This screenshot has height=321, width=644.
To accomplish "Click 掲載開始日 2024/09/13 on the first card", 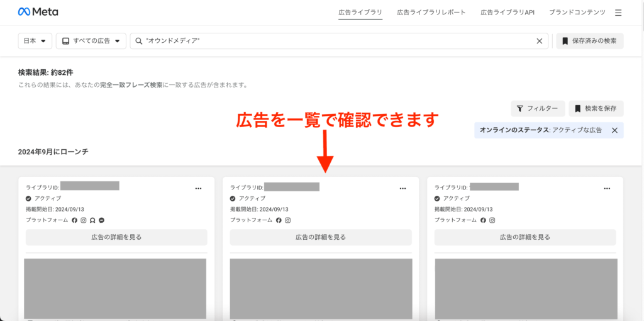I will click(55, 209).
